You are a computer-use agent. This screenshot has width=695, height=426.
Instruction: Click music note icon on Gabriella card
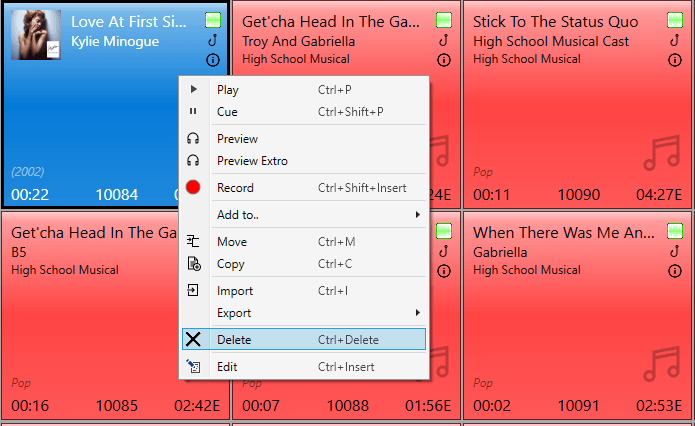675,251
